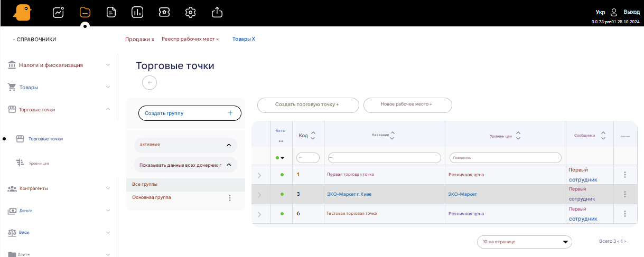This screenshot has height=257, width=644.
Task: Open the document list icon in top bar
Action: (111, 12)
